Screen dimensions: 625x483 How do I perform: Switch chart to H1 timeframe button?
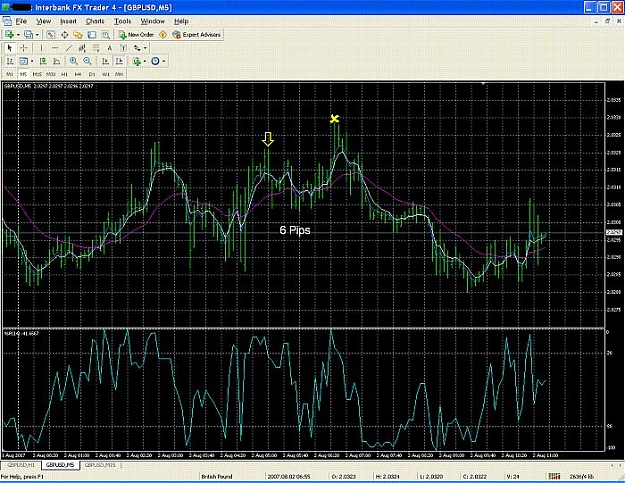[x=64, y=74]
